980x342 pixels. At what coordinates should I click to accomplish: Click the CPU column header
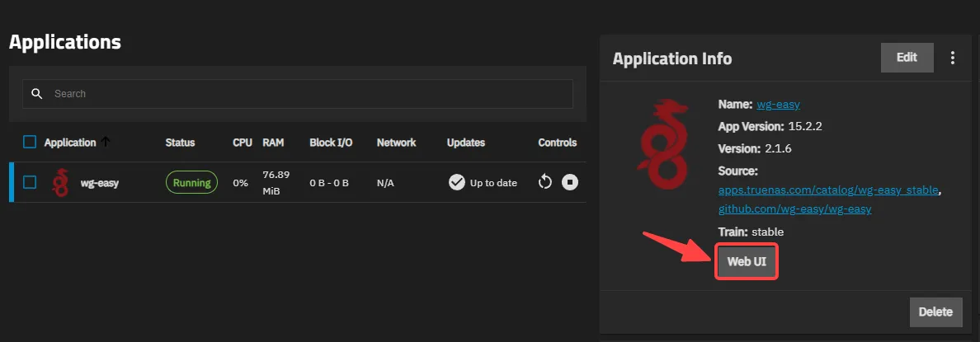243,143
